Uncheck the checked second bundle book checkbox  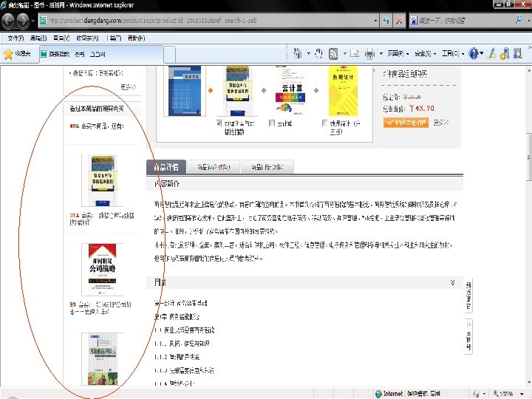219,123
